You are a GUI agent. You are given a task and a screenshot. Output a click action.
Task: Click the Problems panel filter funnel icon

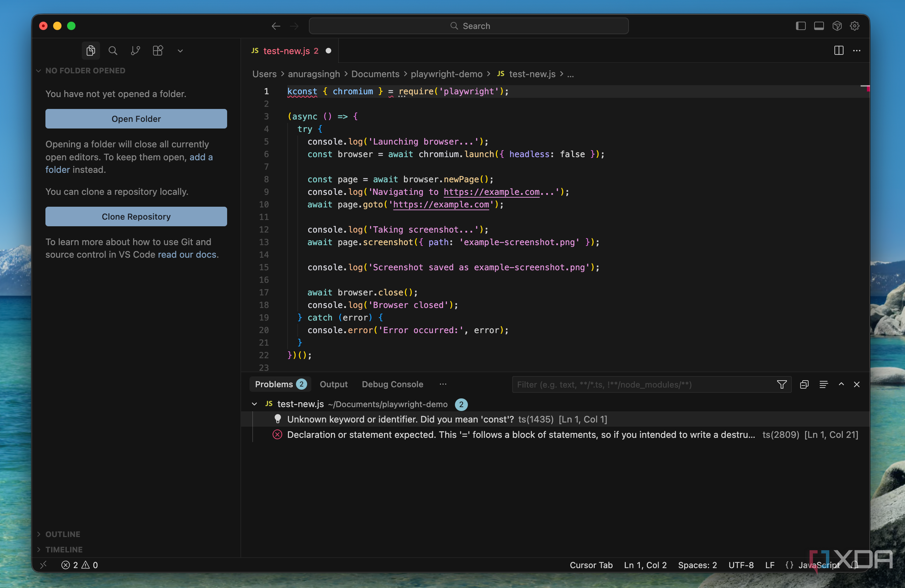click(x=781, y=384)
